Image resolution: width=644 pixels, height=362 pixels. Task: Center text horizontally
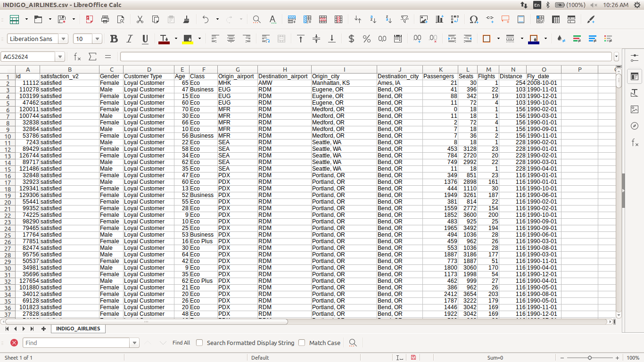tap(231, 39)
